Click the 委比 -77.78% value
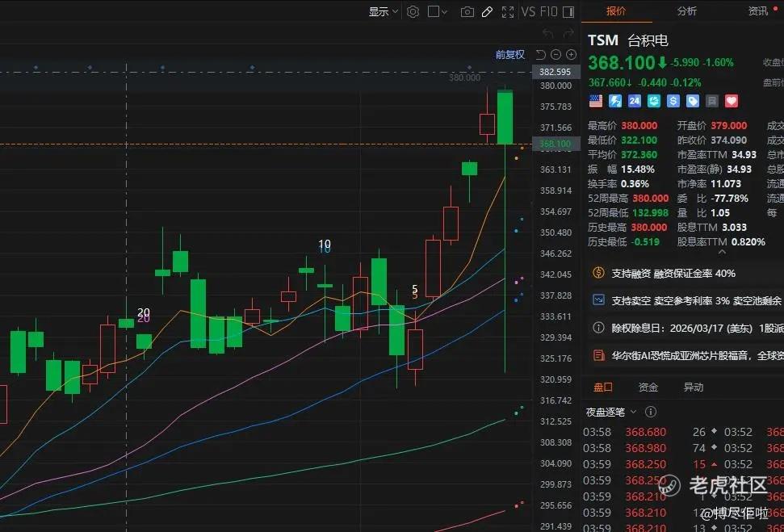Image resolution: width=784 pixels, height=532 pixels. (x=729, y=198)
